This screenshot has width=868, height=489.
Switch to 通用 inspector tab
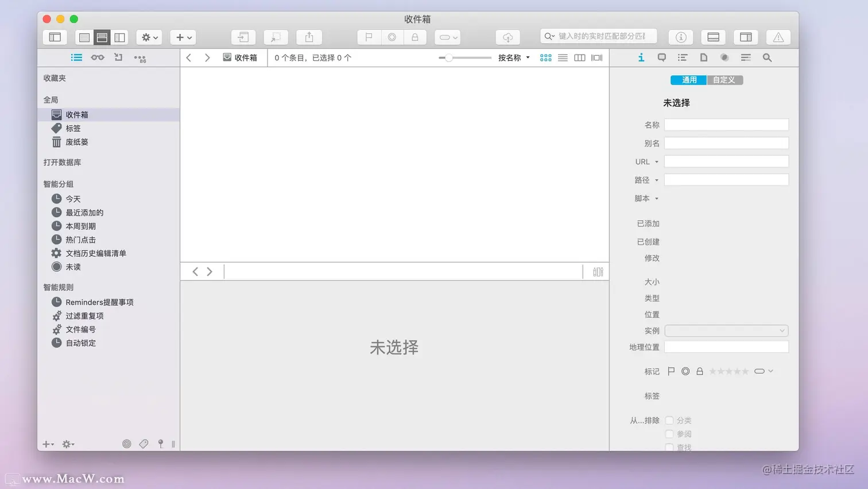pyautogui.click(x=689, y=80)
